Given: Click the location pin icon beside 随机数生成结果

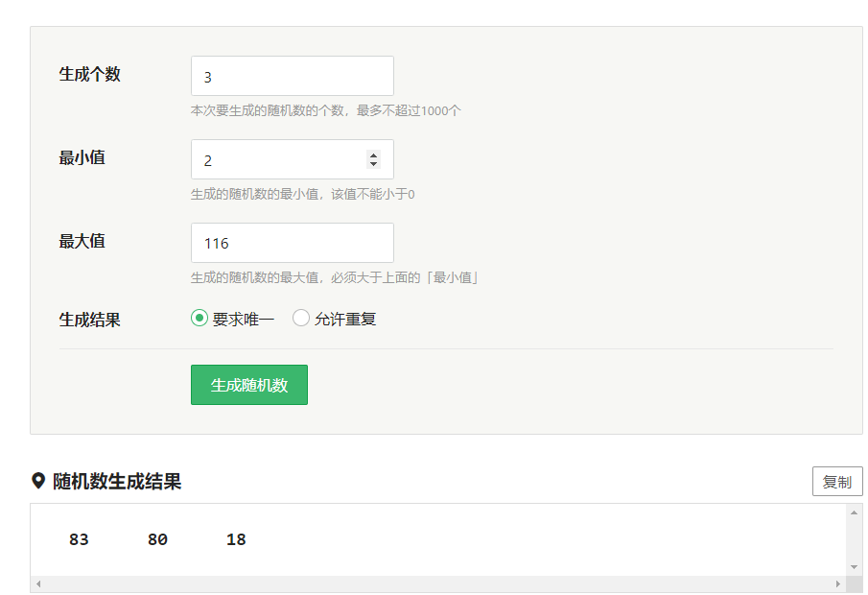Looking at the screenshot, I should coord(38,481).
